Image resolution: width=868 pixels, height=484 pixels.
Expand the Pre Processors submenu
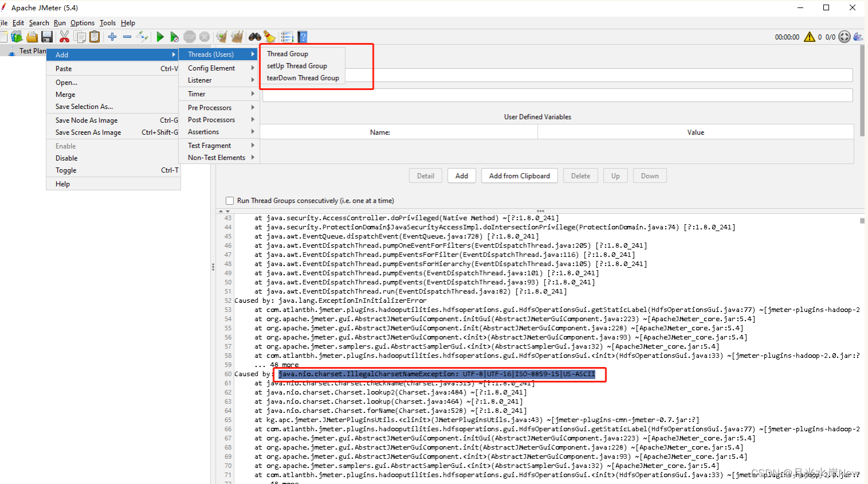tap(219, 108)
